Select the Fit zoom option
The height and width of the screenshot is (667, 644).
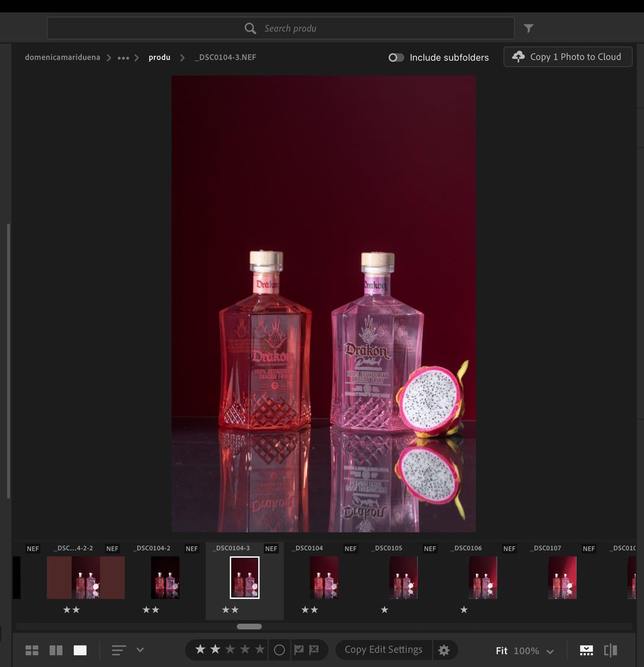[x=501, y=651]
